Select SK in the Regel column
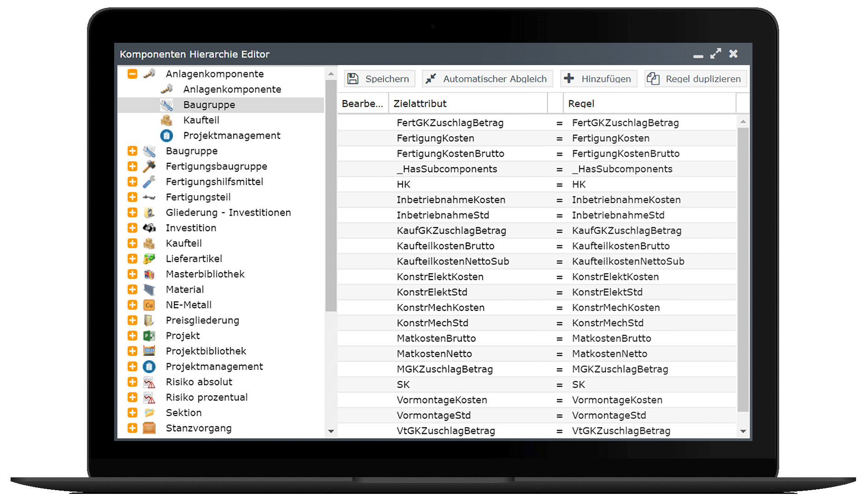Screen dimensions: 868x504 pos(579,384)
